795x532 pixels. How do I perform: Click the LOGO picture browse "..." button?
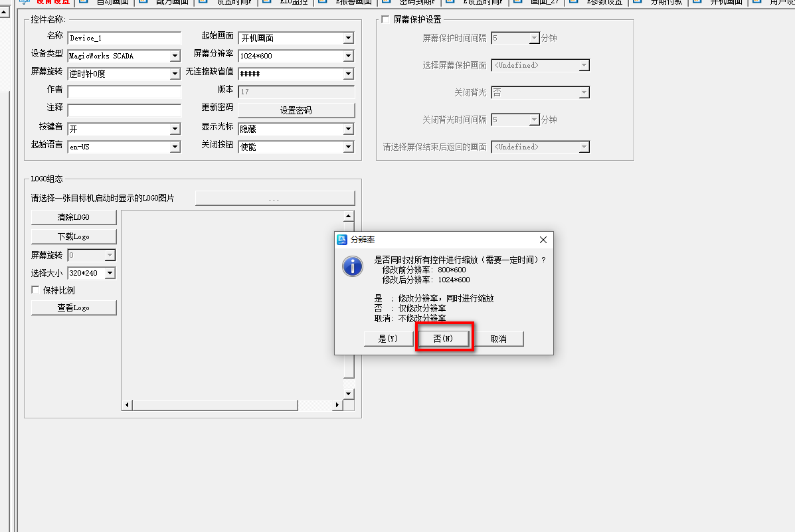(x=275, y=199)
